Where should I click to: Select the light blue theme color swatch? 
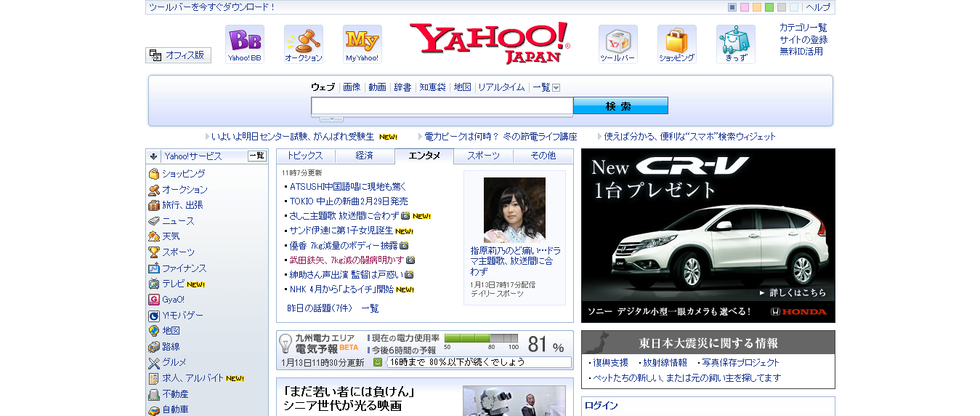(794, 7)
